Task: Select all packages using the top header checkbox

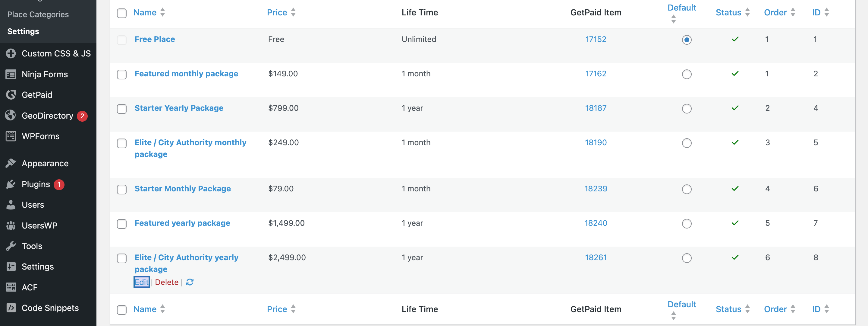Action: click(122, 13)
